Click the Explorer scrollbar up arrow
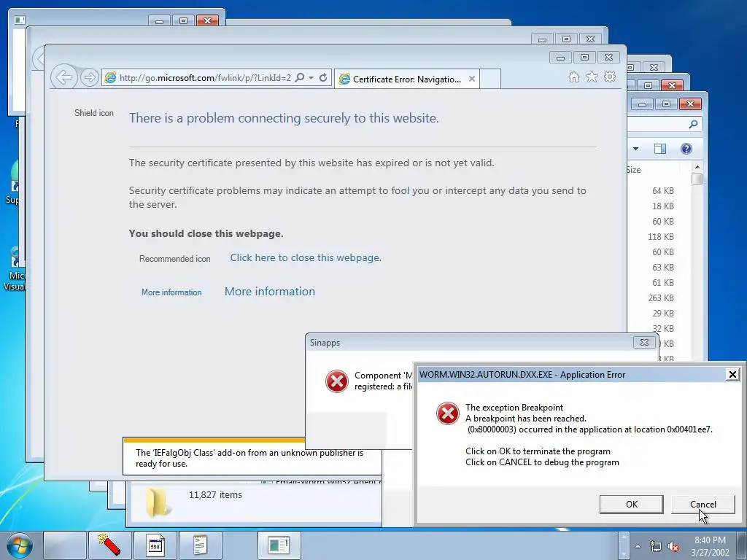747x560 pixels. click(x=697, y=167)
